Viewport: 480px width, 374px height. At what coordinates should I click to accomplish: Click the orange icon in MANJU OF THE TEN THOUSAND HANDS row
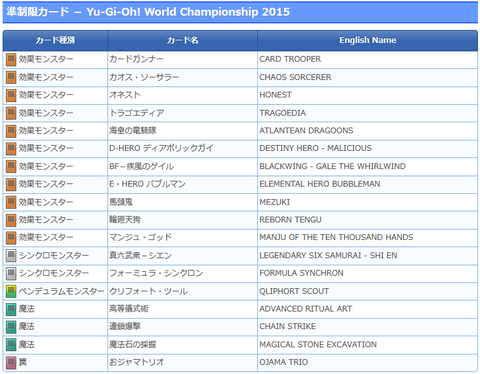pos(11,238)
